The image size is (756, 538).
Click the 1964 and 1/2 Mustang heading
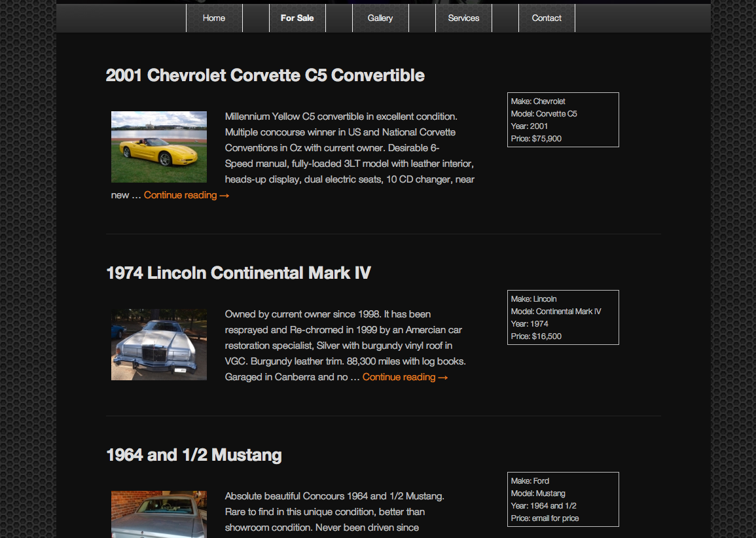pyautogui.click(x=194, y=455)
